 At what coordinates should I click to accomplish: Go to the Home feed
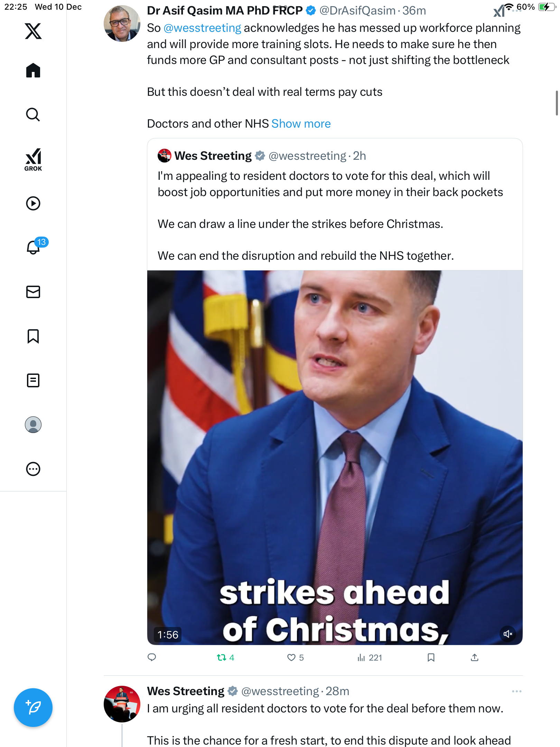coord(33,70)
